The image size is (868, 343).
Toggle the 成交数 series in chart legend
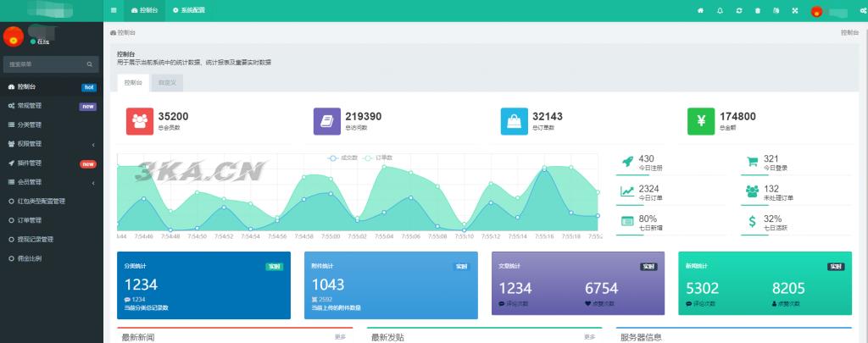pyautogui.click(x=343, y=158)
